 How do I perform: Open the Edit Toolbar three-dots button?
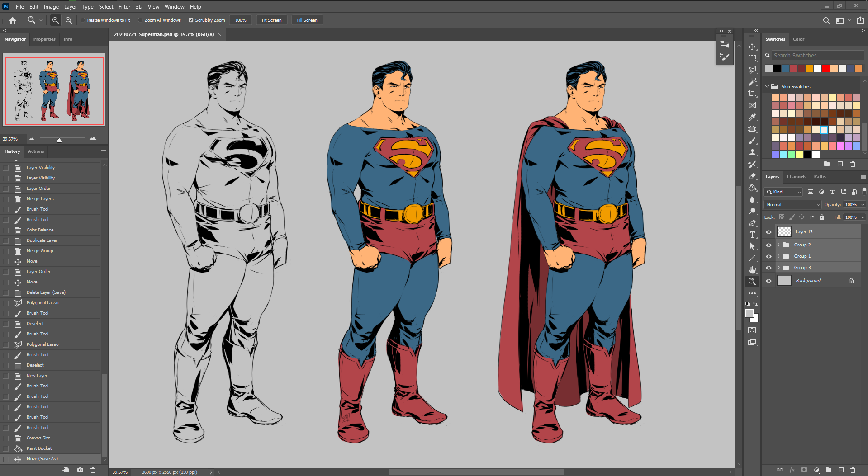click(x=752, y=293)
